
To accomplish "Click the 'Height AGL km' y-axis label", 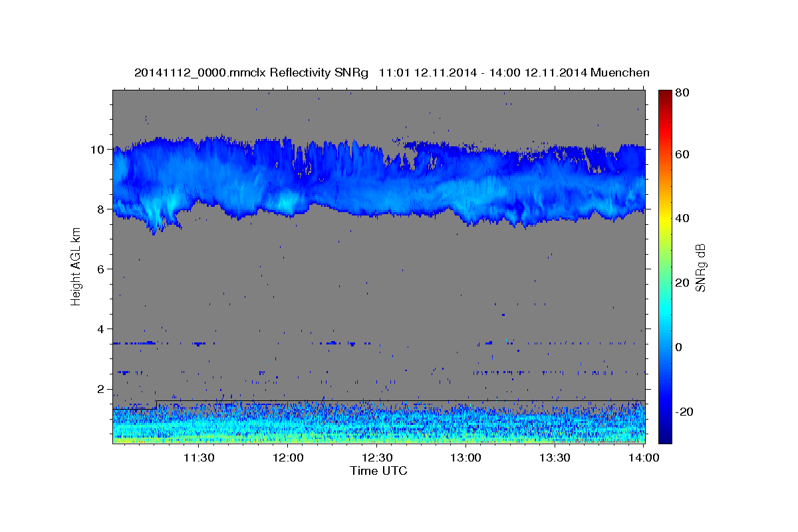I will pos(76,267).
